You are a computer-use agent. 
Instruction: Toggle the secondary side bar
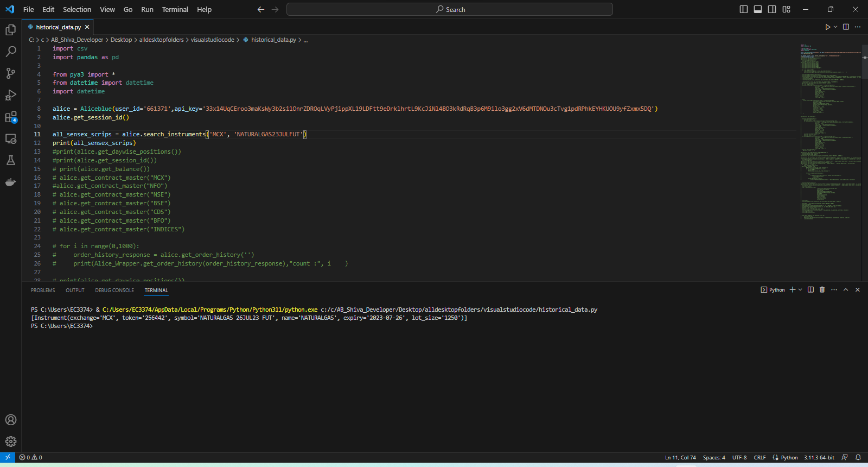pos(772,9)
